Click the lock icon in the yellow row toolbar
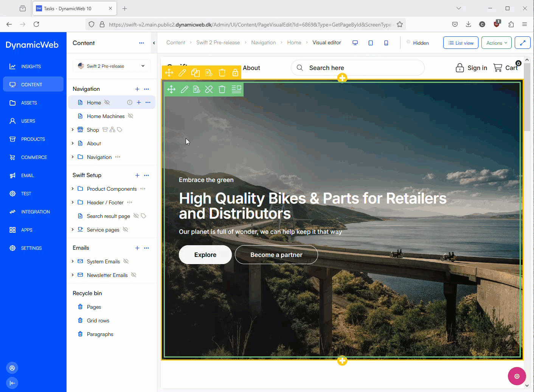The image size is (534, 392). [235, 73]
